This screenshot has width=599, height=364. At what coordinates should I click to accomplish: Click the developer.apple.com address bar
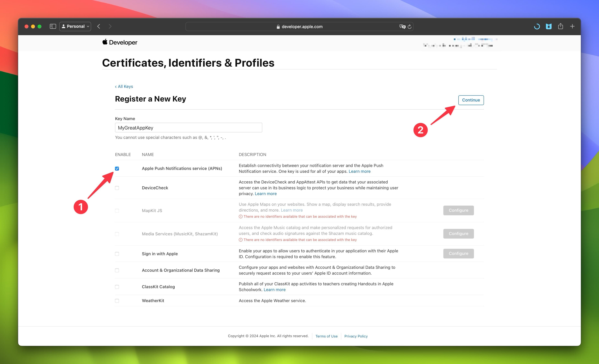click(x=299, y=27)
